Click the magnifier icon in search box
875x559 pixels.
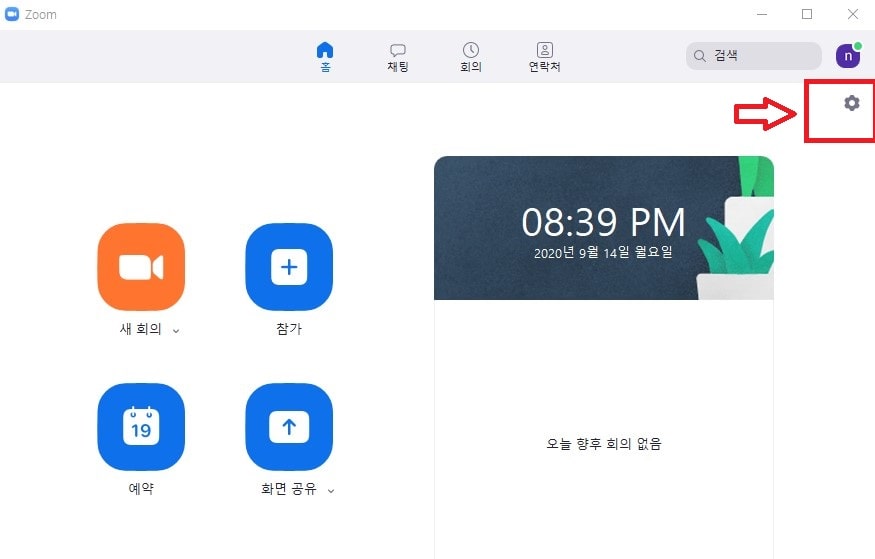pos(700,56)
